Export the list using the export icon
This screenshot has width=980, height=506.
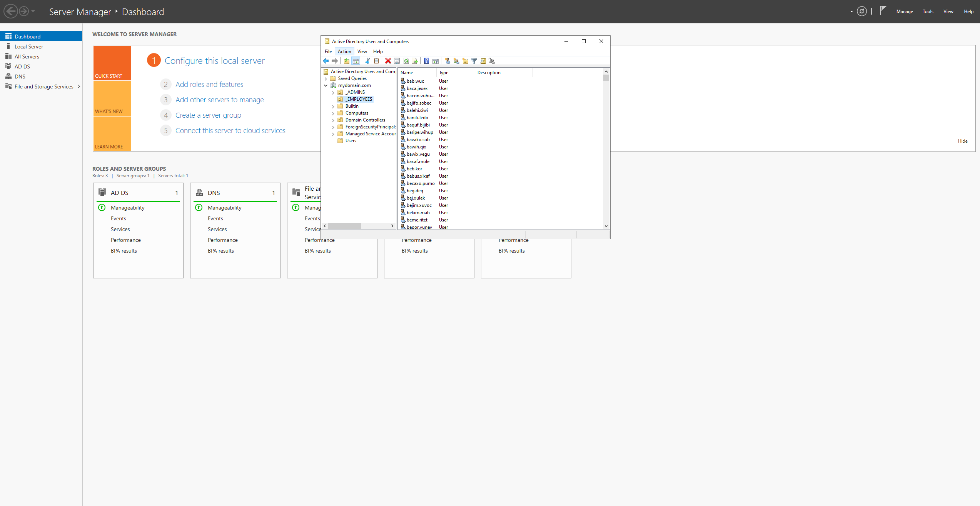point(415,61)
